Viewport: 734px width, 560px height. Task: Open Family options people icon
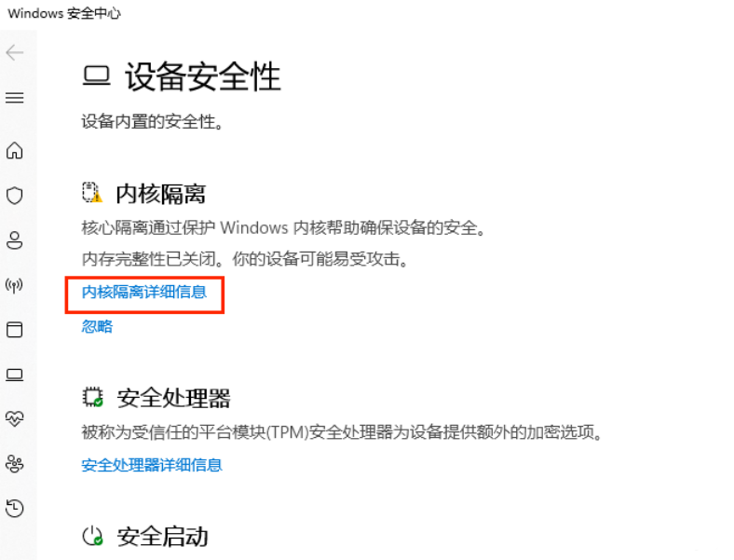click(15, 463)
